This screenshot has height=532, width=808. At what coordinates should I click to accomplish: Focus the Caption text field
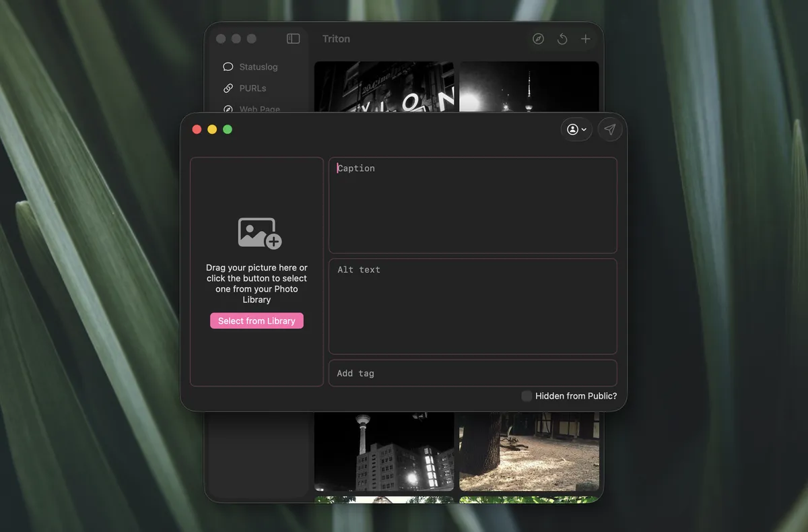(473, 205)
